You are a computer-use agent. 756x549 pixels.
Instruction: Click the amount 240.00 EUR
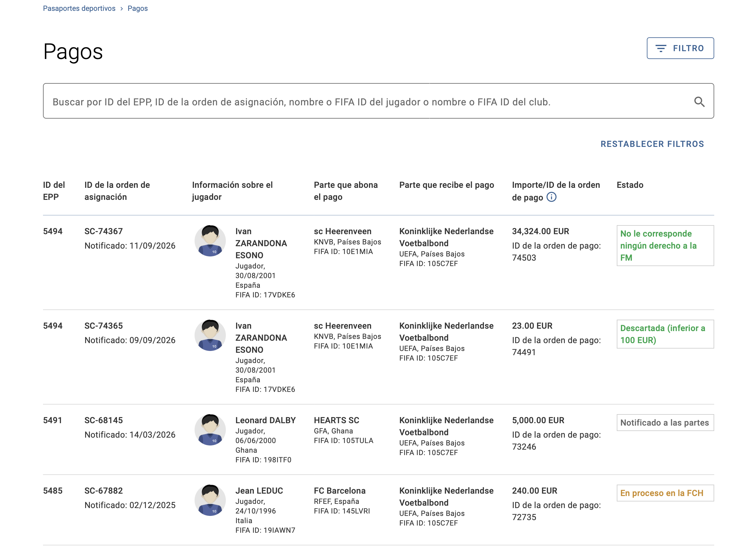pos(534,491)
